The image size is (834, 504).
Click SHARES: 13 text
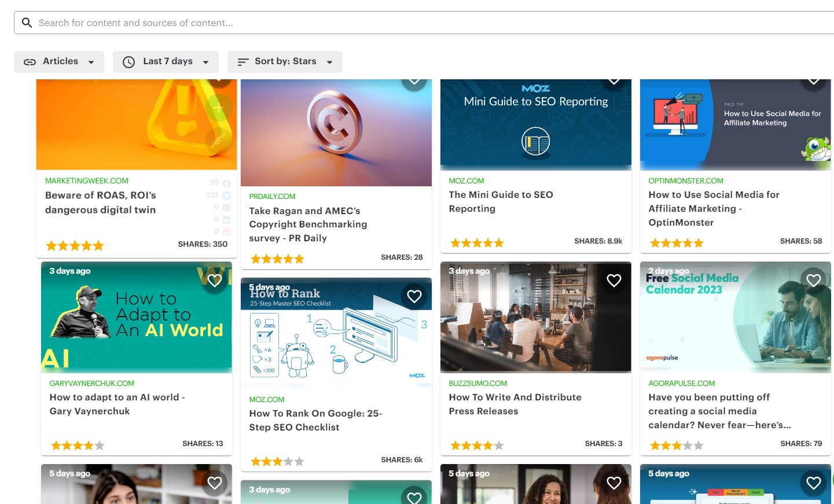pos(203,443)
